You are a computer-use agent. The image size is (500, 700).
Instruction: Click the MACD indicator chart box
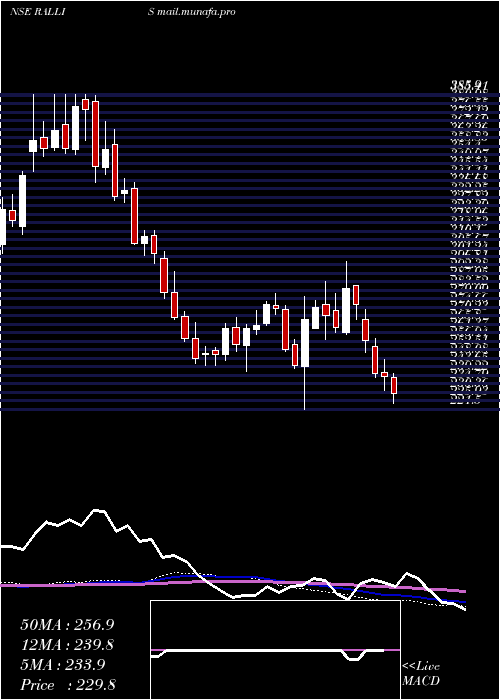(275, 650)
